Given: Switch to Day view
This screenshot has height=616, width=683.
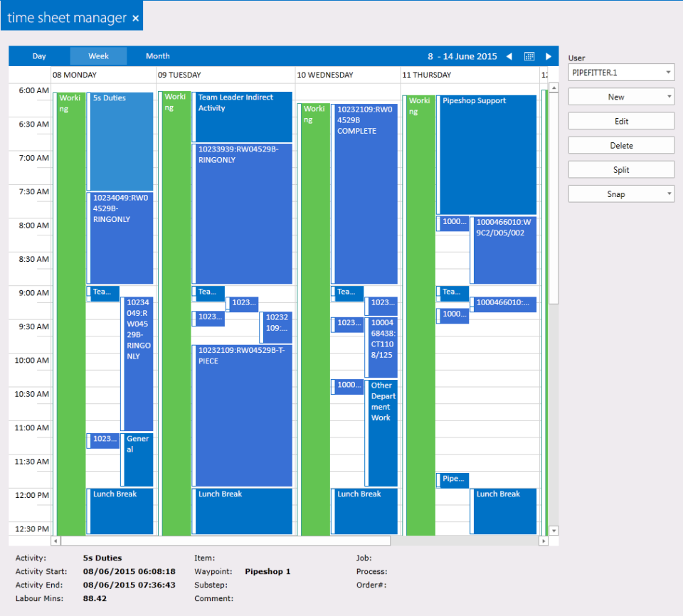Looking at the screenshot, I should click(39, 55).
